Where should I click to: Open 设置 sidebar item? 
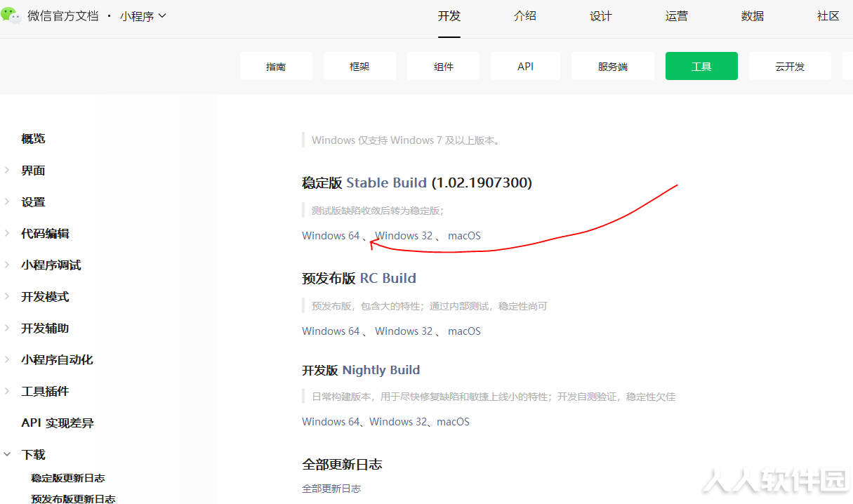[x=33, y=202]
